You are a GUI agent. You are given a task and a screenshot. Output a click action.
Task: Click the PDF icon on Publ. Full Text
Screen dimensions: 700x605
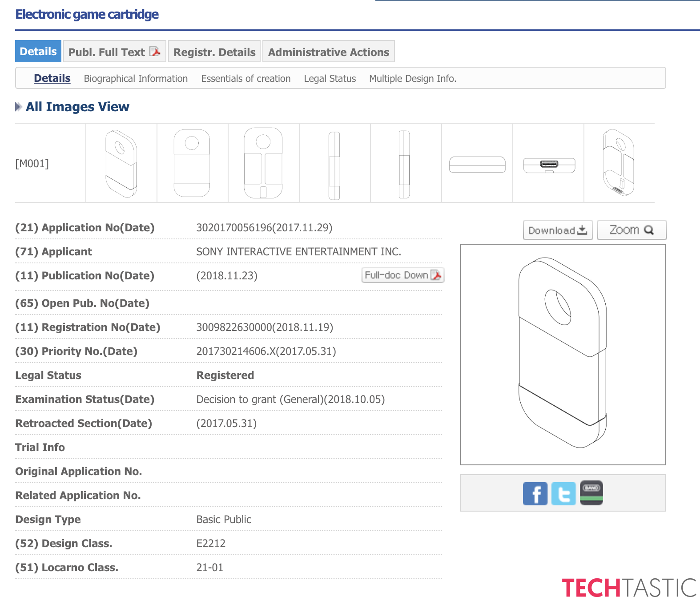coord(155,52)
